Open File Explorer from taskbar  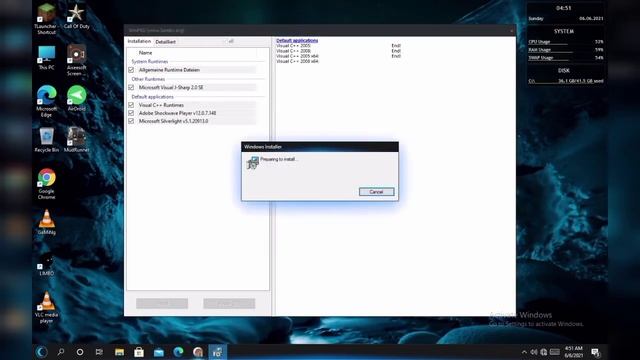(x=119, y=352)
